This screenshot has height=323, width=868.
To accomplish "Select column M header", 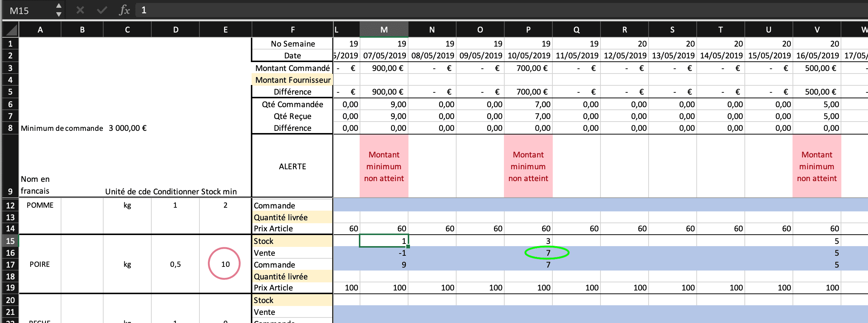I will click(x=384, y=30).
